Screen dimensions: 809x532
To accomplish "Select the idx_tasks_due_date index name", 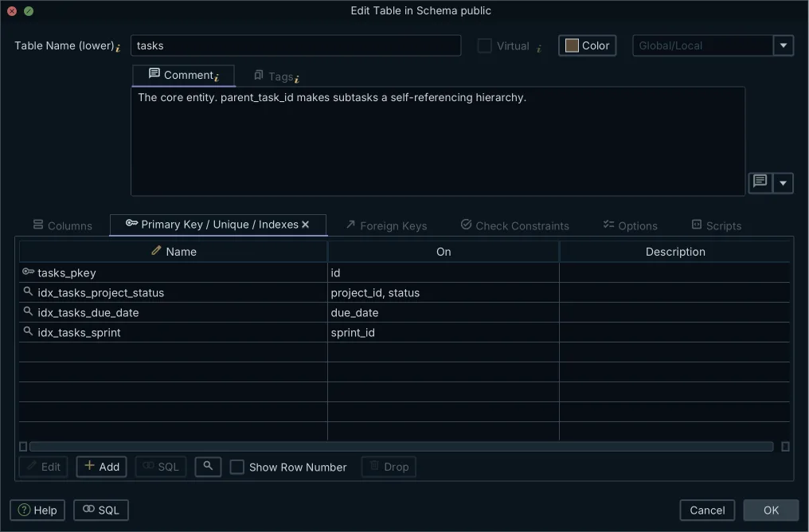I will click(88, 312).
